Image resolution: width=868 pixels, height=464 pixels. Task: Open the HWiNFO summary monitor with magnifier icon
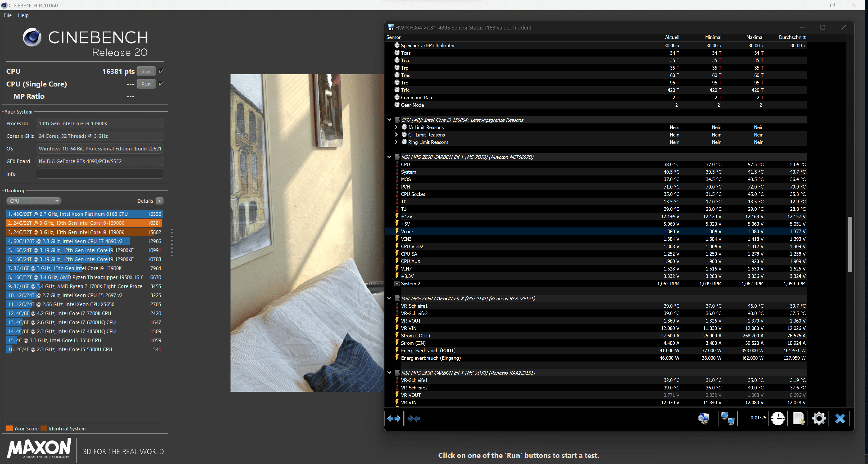click(704, 419)
